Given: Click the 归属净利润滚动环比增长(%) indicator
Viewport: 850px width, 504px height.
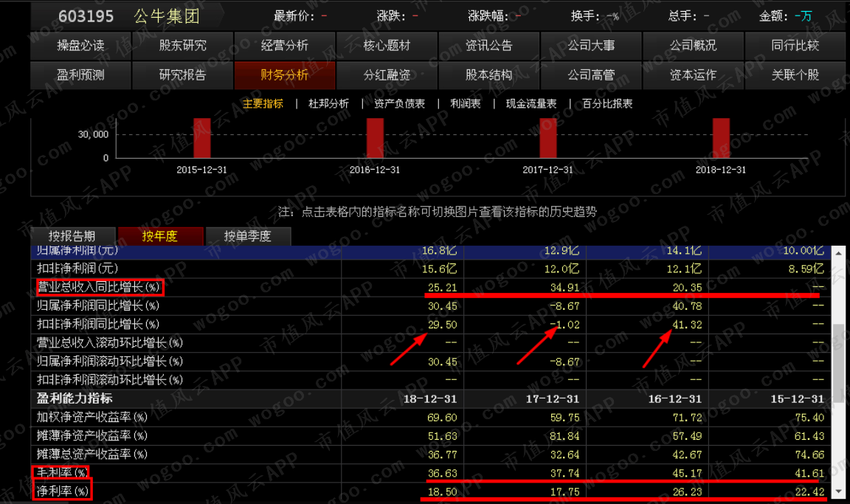Looking at the screenshot, I should (x=110, y=362).
